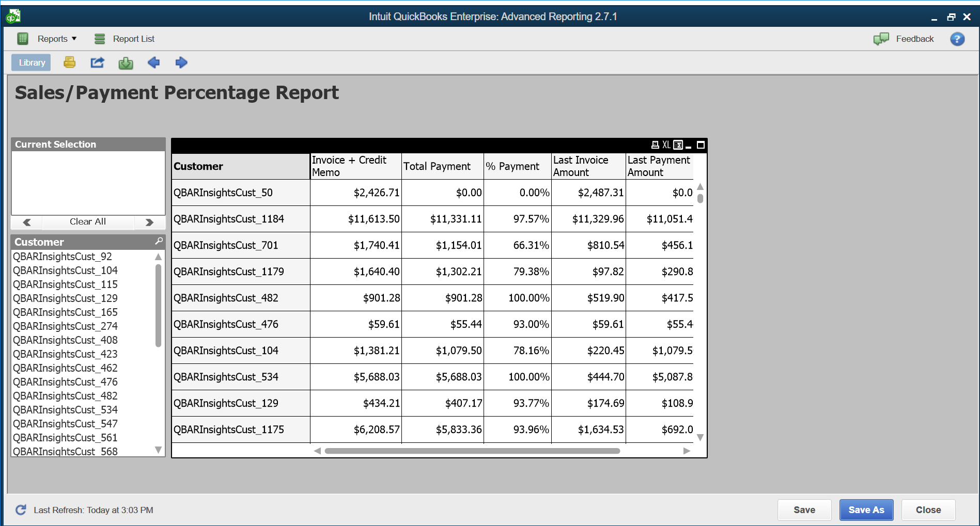The image size is (980, 526).
Task: Open the Reports dropdown menu
Action: (x=57, y=39)
